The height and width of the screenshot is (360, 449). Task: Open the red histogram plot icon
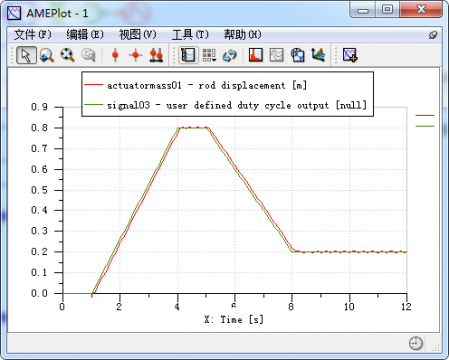256,55
